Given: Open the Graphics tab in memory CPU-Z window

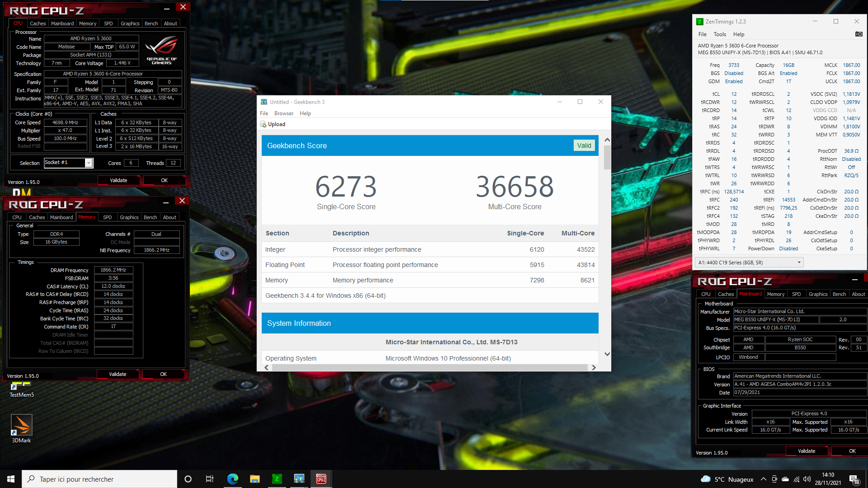Looking at the screenshot, I should coord(129,217).
